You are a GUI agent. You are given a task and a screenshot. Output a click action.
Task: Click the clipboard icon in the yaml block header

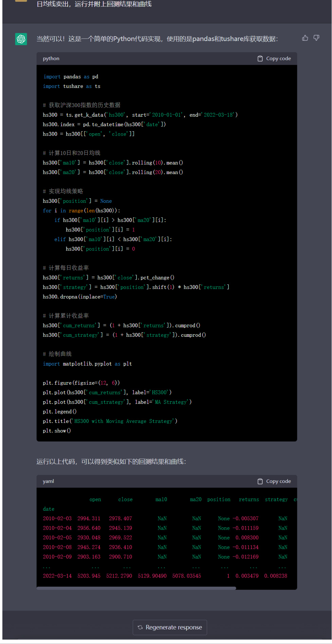(260, 481)
